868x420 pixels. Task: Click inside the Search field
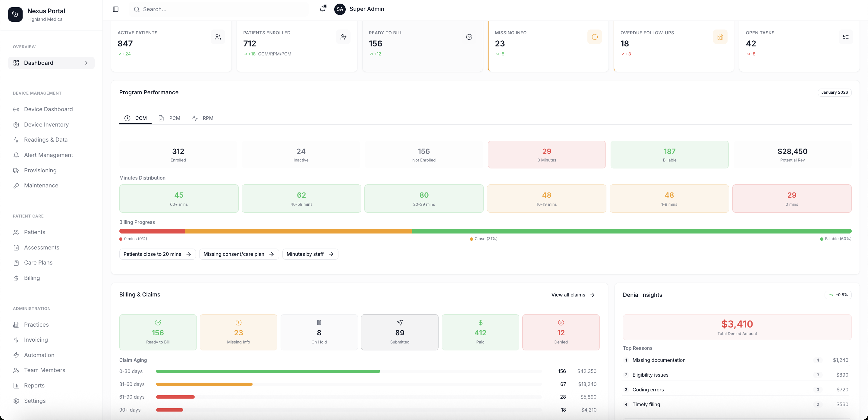219,9
